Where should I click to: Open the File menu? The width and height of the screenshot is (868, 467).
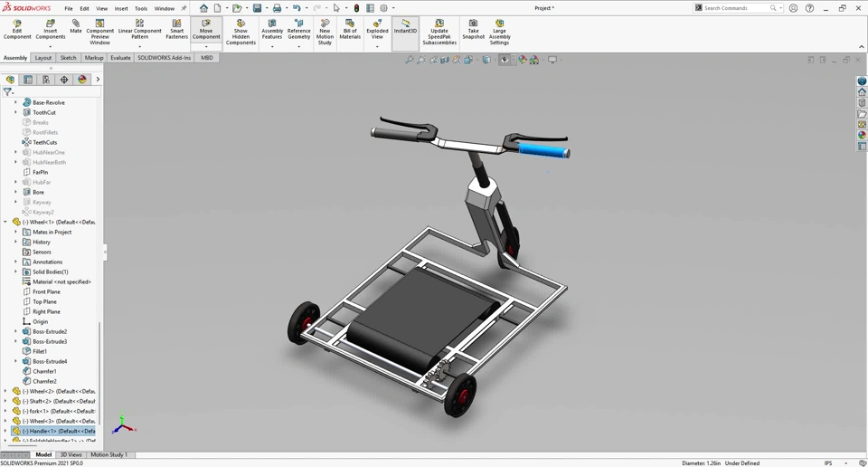[x=68, y=8]
